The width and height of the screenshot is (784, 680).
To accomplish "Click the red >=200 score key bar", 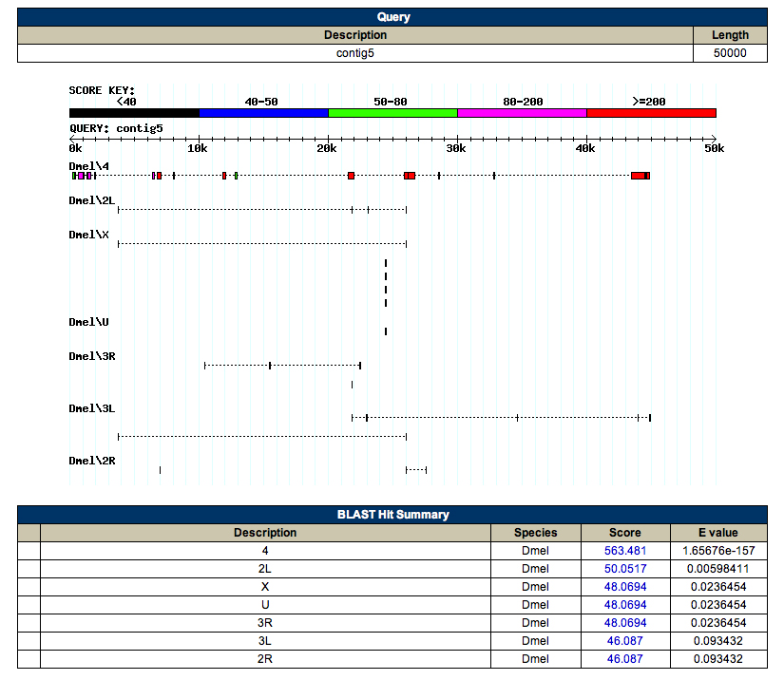I will pos(651,113).
